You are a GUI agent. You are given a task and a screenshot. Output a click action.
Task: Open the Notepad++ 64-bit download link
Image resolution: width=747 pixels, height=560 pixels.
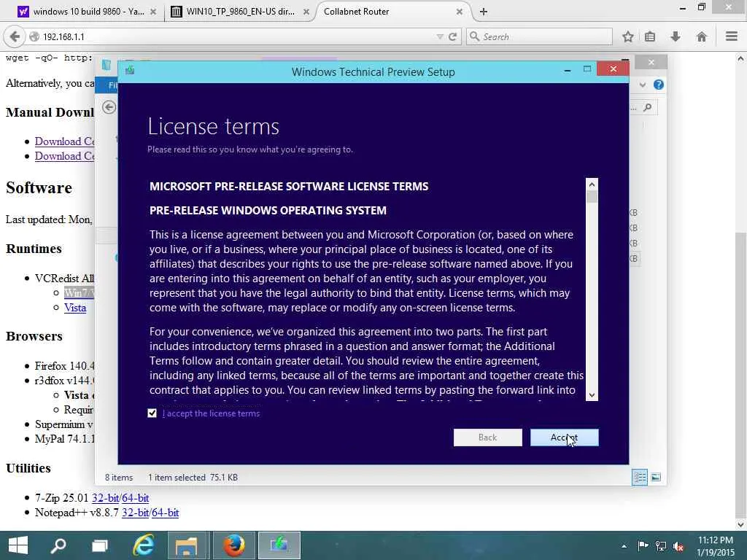[166, 513]
